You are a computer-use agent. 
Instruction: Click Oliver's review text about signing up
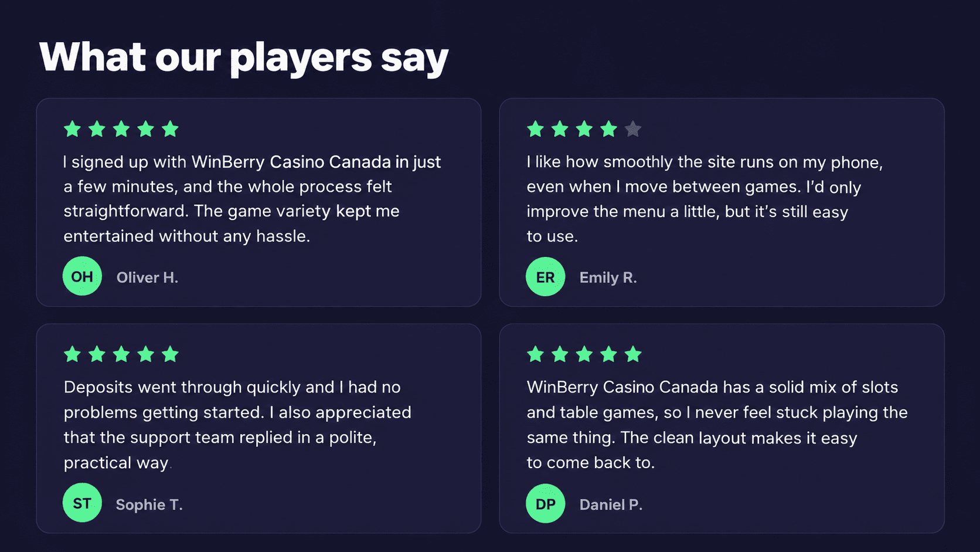pos(252,199)
